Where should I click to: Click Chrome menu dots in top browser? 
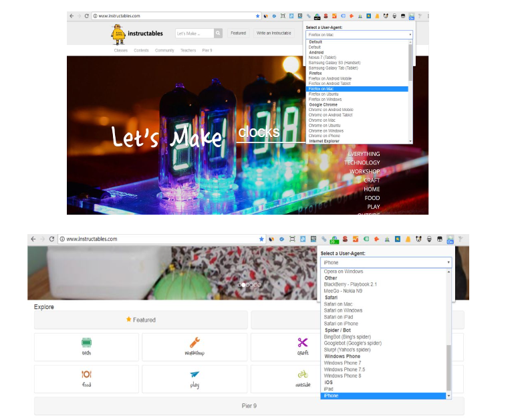tap(427, 15)
